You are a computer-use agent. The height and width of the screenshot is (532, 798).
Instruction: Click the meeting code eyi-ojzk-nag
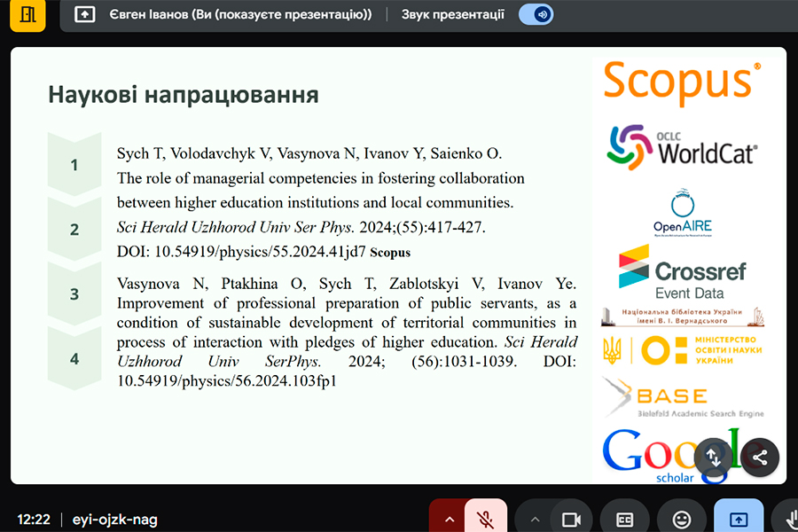[115, 520]
